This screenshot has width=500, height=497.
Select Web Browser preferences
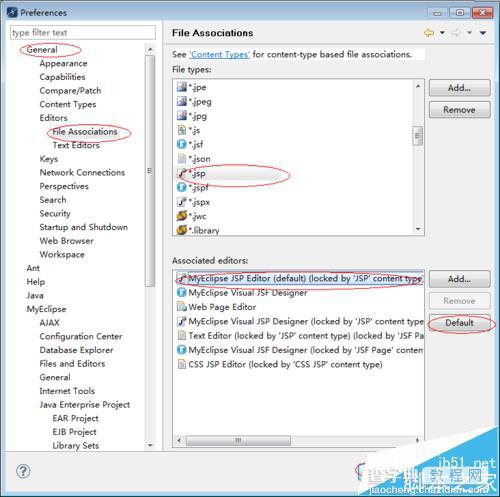pyautogui.click(x=66, y=241)
